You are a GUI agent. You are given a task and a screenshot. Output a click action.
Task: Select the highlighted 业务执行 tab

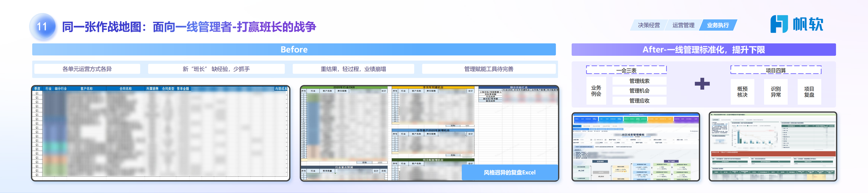pyautogui.click(x=718, y=25)
